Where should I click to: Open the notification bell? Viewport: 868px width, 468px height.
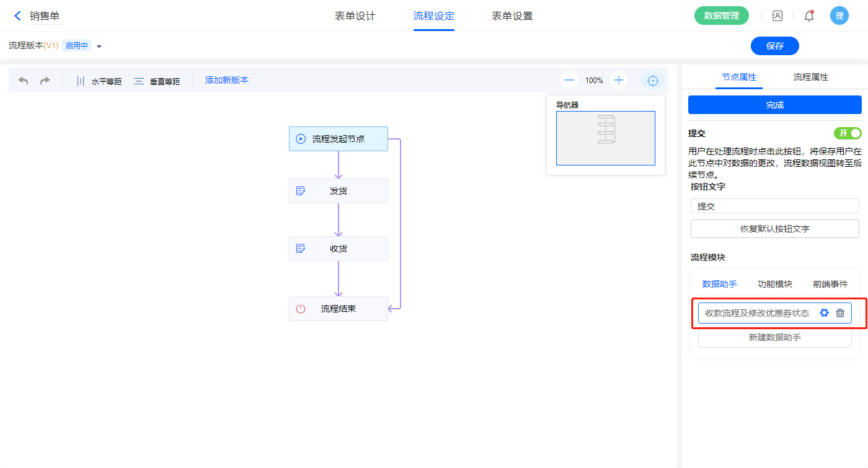click(808, 16)
